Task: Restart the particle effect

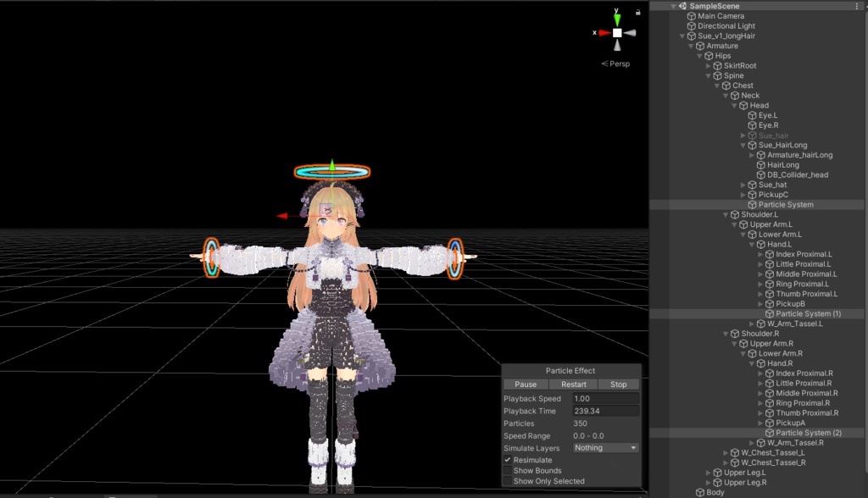Action: click(574, 384)
